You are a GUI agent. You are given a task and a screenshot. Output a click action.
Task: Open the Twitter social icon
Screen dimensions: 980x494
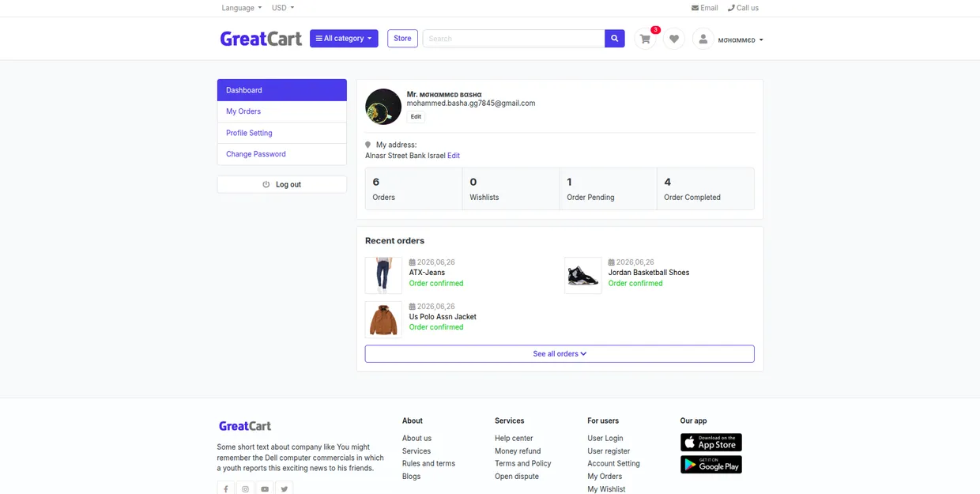pyautogui.click(x=284, y=488)
